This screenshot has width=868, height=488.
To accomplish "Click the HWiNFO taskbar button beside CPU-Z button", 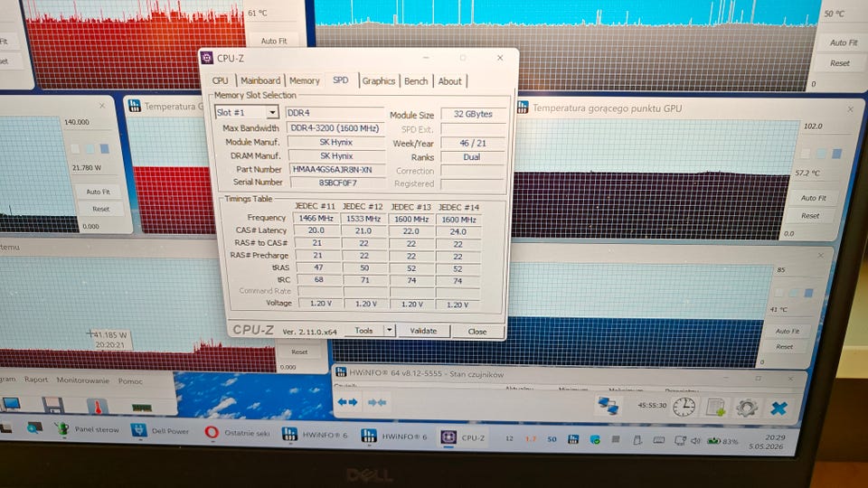I will pyautogui.click(x=393, y=436).
